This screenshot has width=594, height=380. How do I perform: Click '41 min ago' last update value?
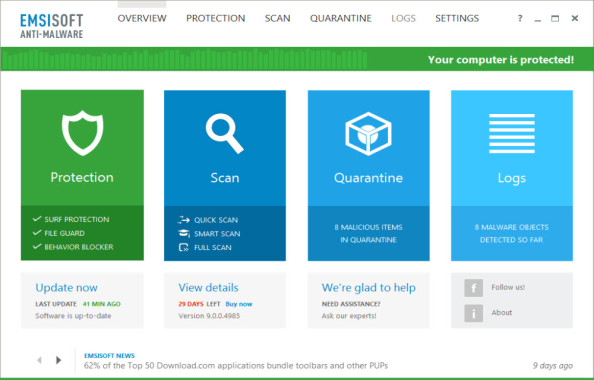point(102,304)
